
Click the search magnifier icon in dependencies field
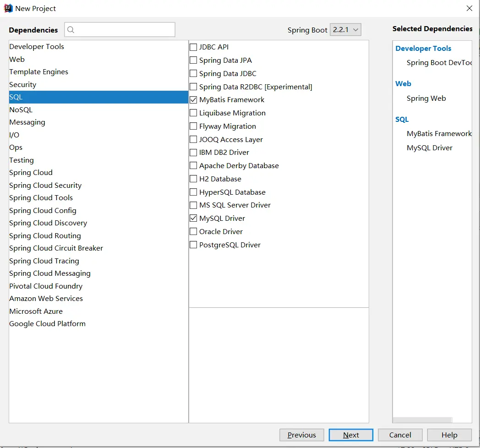[x=71, y=30]
